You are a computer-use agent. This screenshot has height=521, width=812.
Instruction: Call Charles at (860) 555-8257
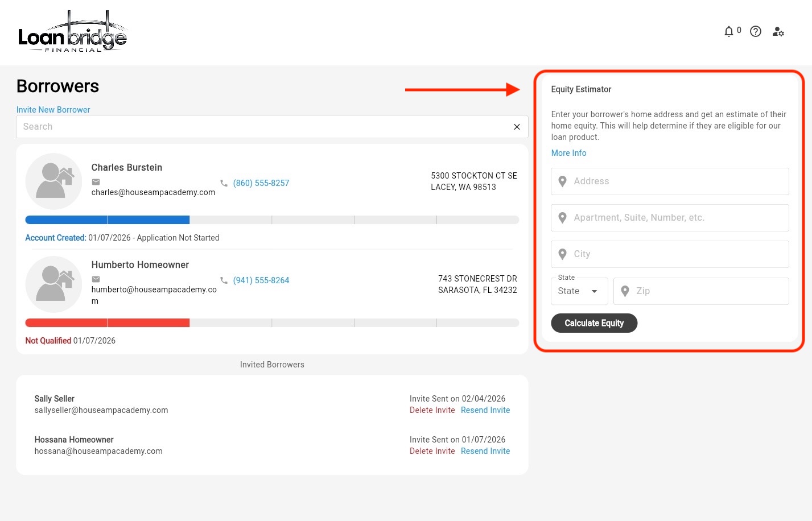pyautogui.click(x=261, y=183)
